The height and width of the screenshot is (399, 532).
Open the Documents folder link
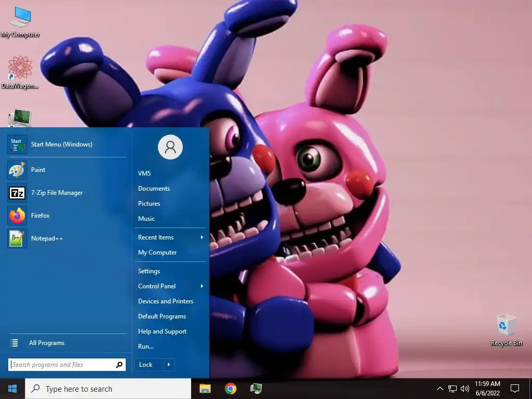coord(170,188)
